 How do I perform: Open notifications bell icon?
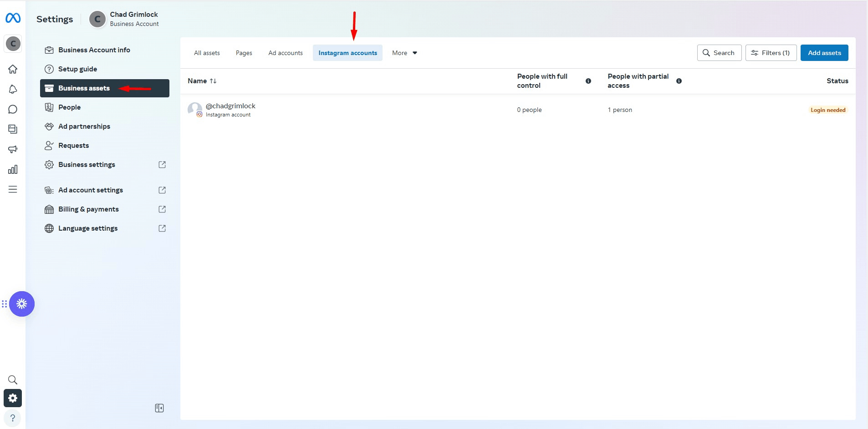[13, 89]
